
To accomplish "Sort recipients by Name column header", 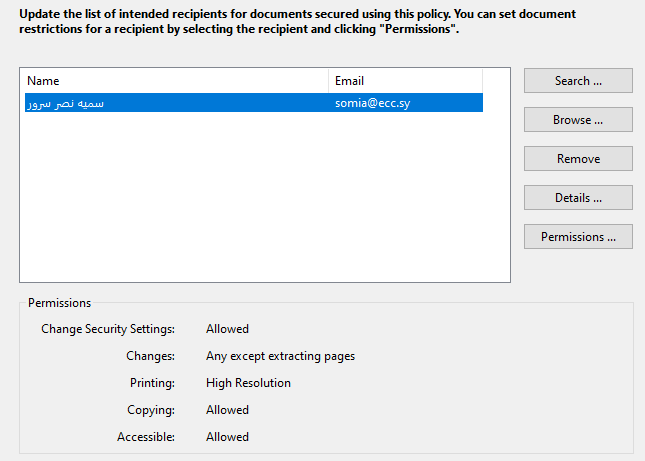I will coord(174,81).
